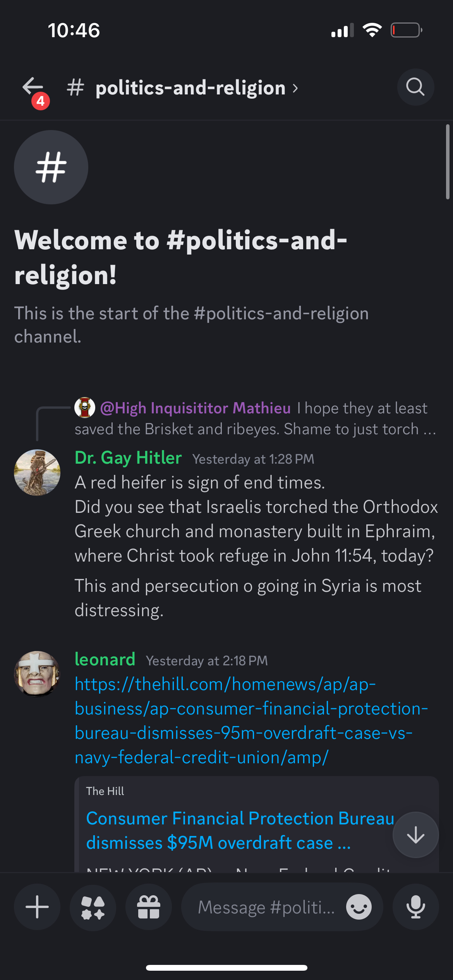Tap the @High Inquisititor Mathieu mention
453x980 pixels.
click(x=195, y=408)
